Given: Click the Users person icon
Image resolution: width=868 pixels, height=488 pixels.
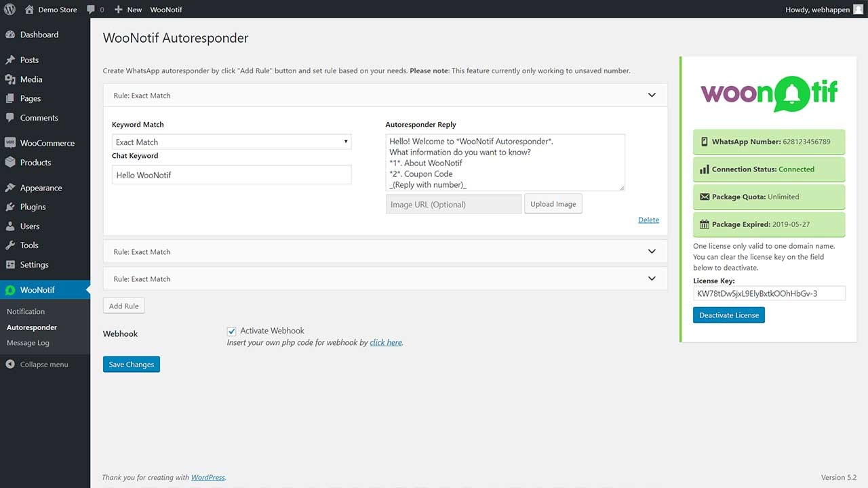Looking at the screenshot, I should click(x=10, y=226).
